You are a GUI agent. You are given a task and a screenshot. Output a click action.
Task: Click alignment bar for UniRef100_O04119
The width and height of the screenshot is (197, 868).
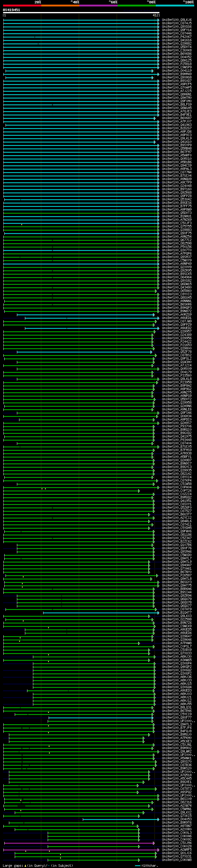pyautogui.click(x=79, y=71)
